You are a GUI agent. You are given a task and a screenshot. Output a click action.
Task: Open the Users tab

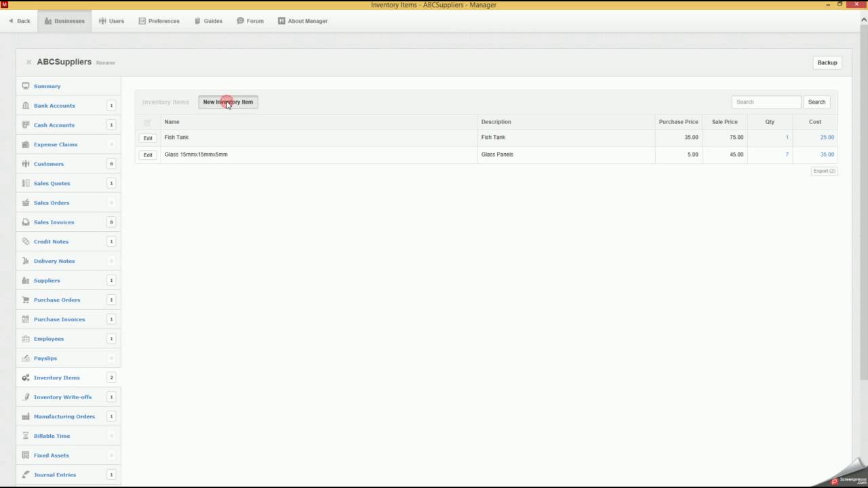click(111, 21)
